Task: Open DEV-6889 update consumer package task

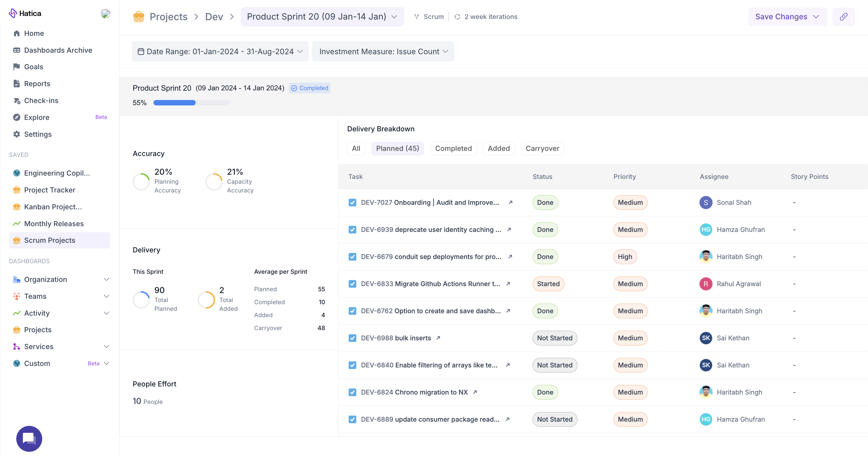Action: pyautogui.click(x=430, y=419)
